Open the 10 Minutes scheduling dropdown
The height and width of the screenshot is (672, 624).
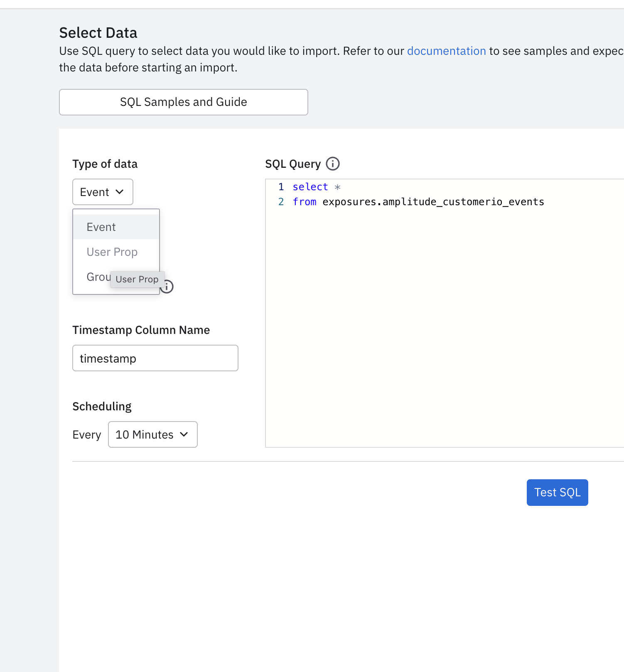tap(152, 434)
